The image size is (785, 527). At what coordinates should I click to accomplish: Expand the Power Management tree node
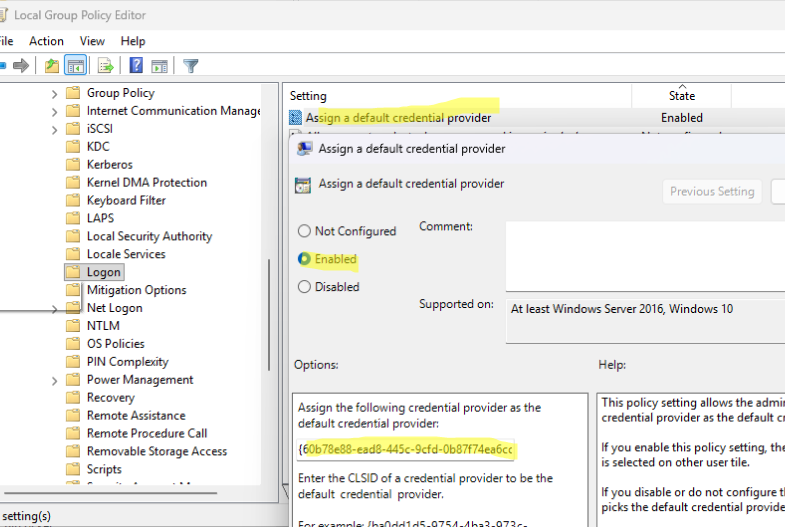55,381
